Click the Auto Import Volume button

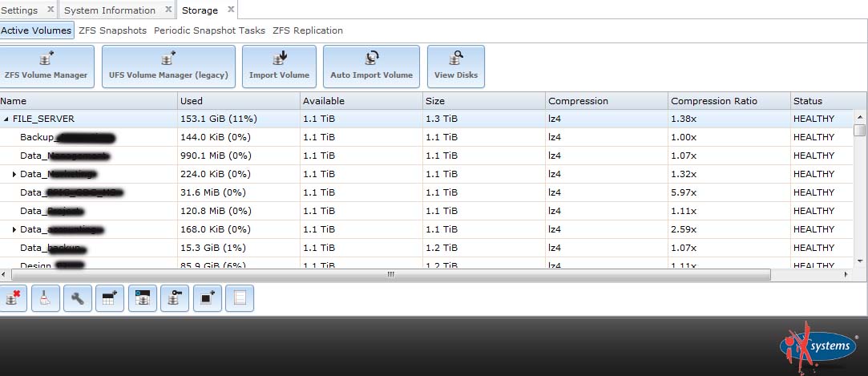coord(371,67)
